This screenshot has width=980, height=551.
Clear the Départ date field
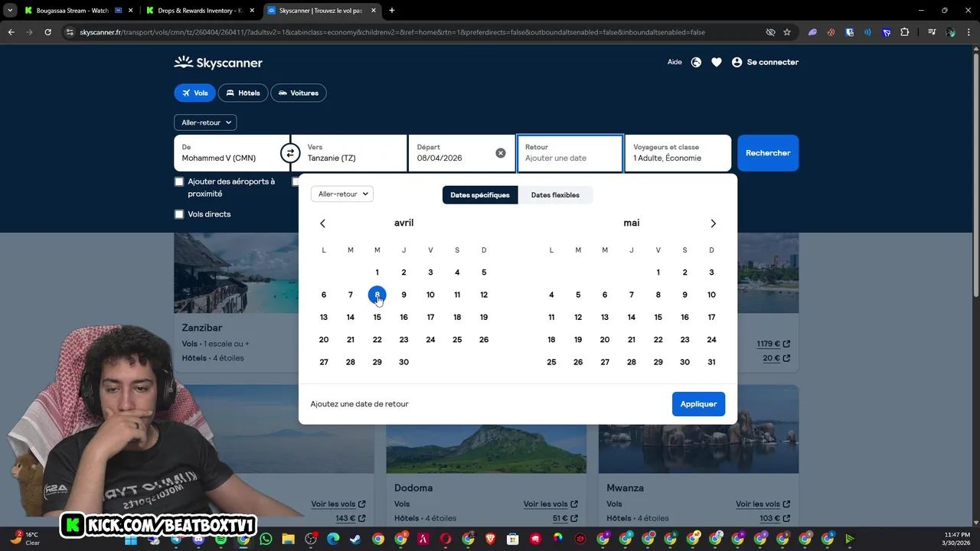501,153
